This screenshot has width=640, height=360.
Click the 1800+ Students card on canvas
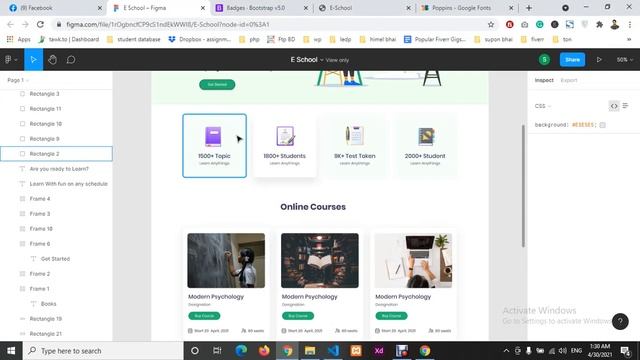point(284,146)
